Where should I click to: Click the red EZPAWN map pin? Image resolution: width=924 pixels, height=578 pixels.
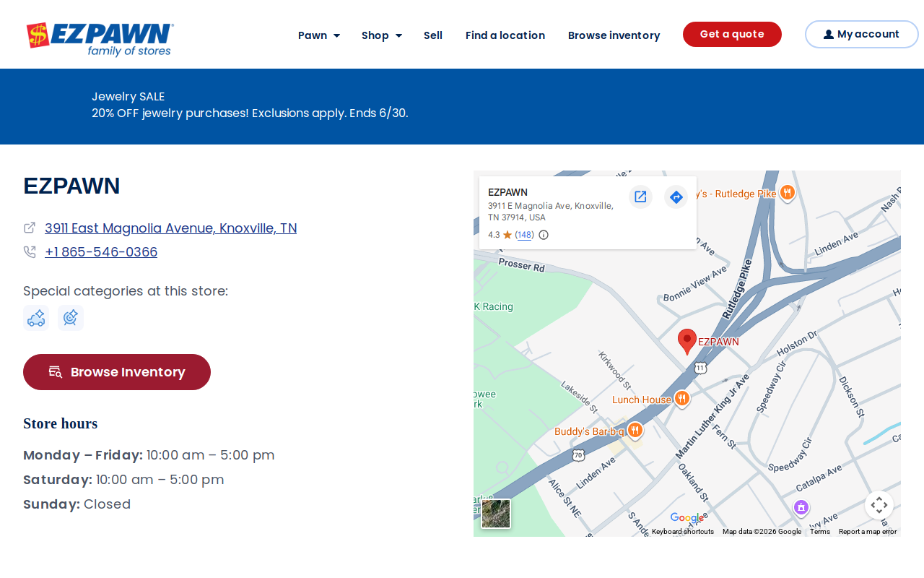tap(687, 341)
